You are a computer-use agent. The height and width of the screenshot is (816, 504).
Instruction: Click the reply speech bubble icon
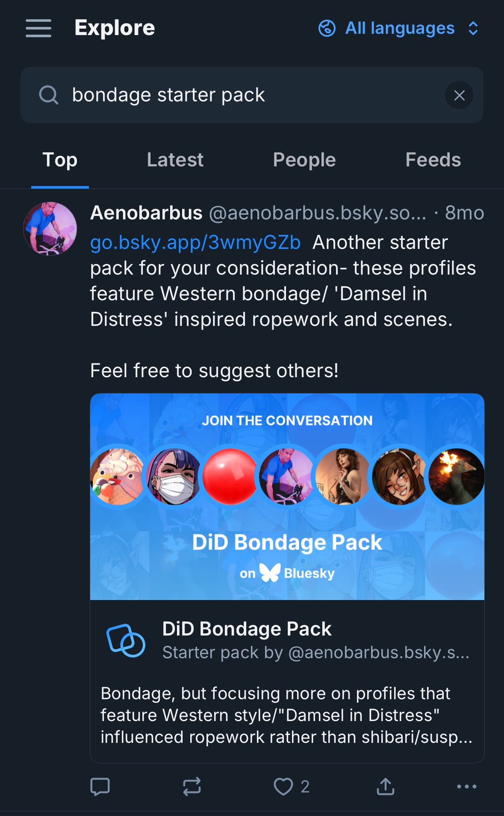pyautogui.click(x=100, y=786)
